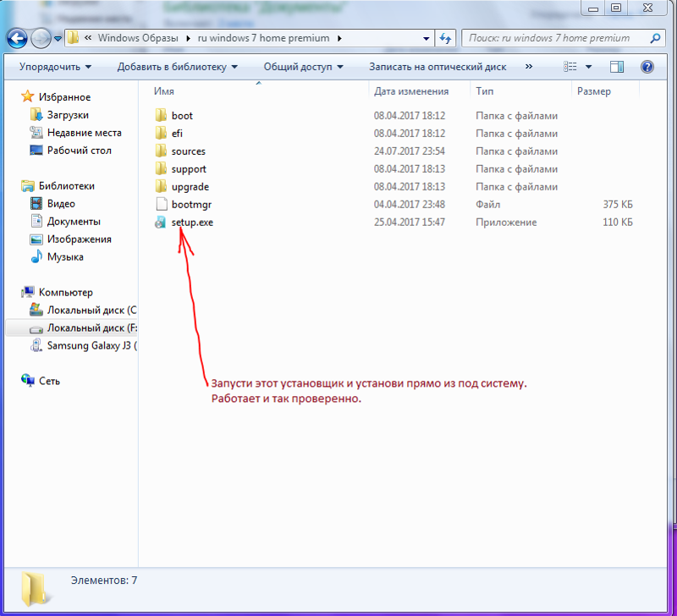Click the folder name "sources"
The height and width of the screenshot is (616, 677).
pos(188,151)
